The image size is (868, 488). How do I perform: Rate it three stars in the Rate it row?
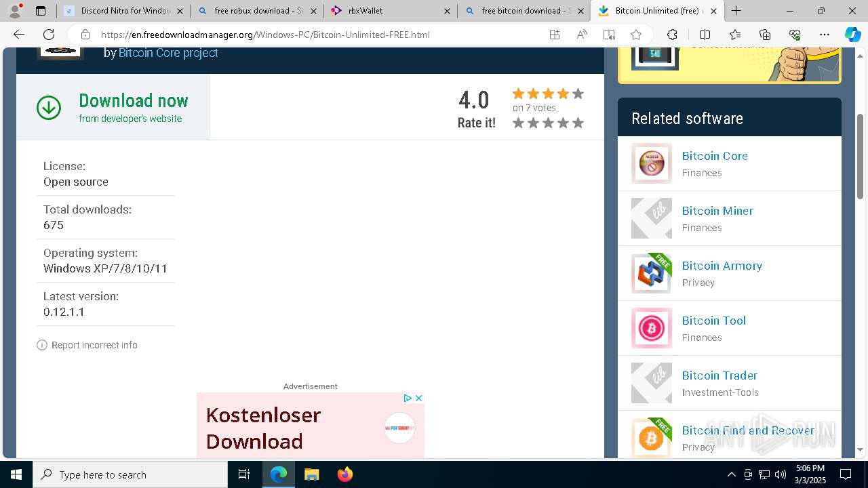548,123
